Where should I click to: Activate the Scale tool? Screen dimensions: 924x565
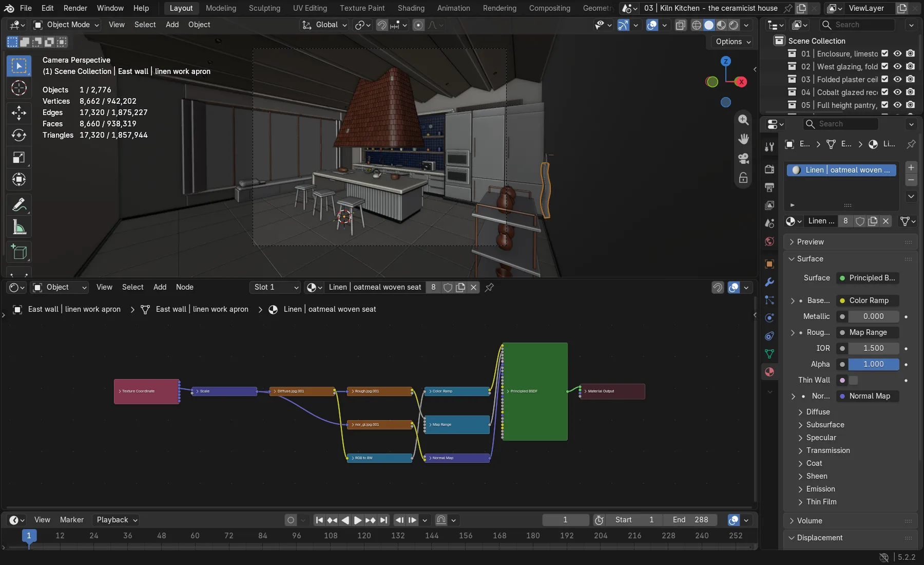pos(19,157)
